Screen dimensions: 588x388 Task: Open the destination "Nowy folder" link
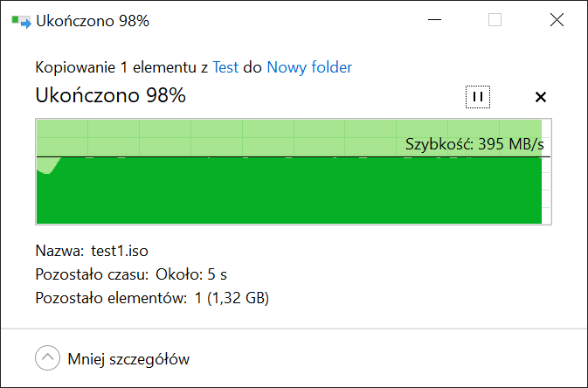click(x=309, y=67)
